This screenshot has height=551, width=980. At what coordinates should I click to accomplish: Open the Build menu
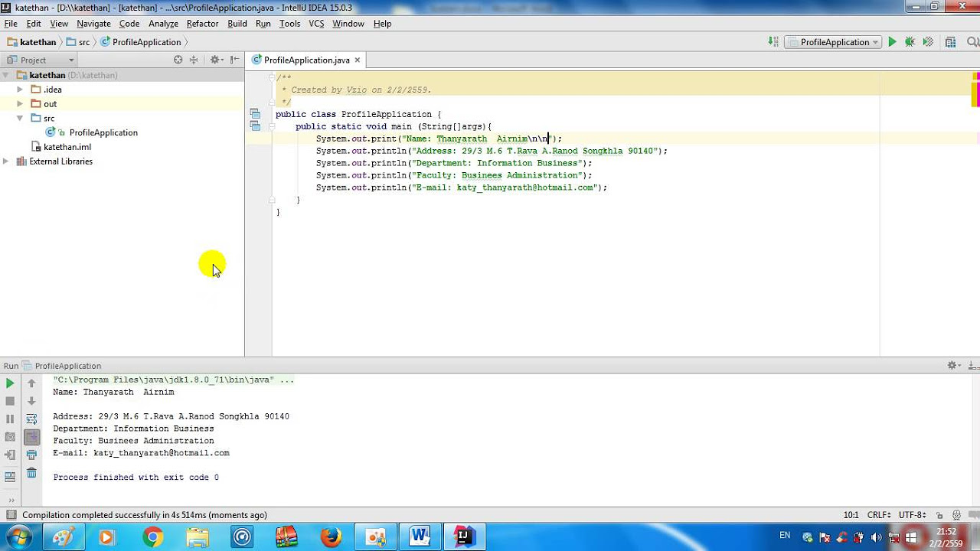pyautogui.click(x=237, y=24)
